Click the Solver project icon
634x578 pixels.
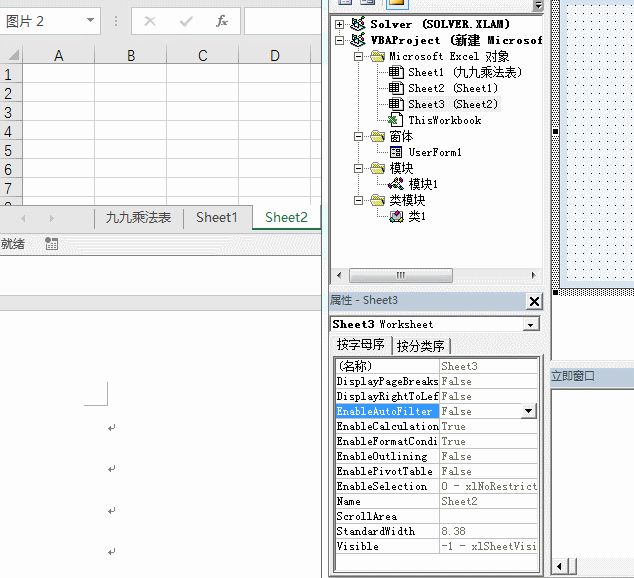click(x=357, y=24)
